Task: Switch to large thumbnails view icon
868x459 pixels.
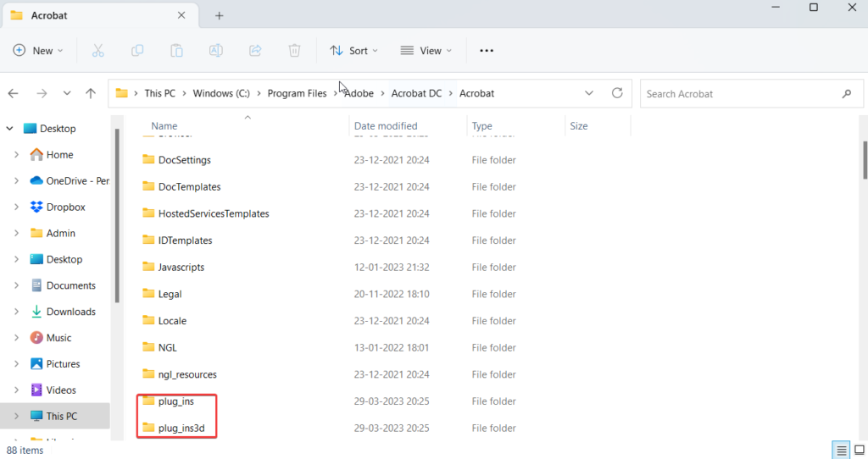Action: (x=858, y=450)
